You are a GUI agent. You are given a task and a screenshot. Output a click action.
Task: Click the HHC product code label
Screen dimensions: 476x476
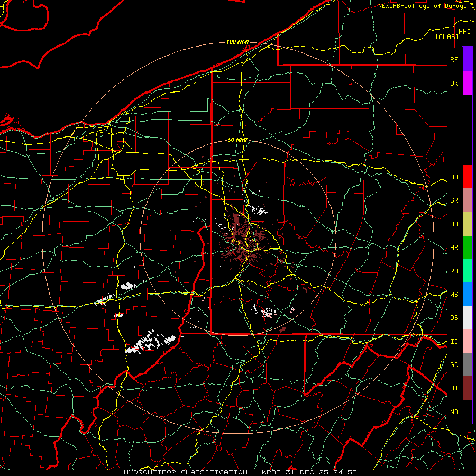coord(464,32)
